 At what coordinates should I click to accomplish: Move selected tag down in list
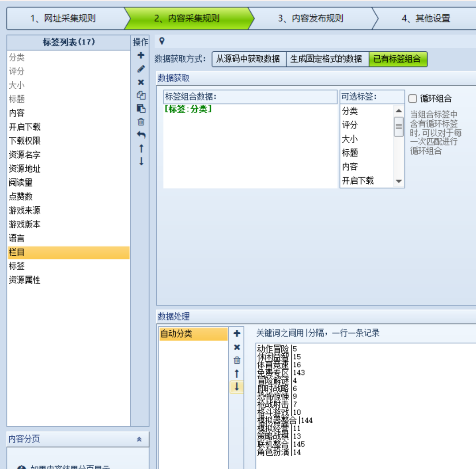coord(141,161)
